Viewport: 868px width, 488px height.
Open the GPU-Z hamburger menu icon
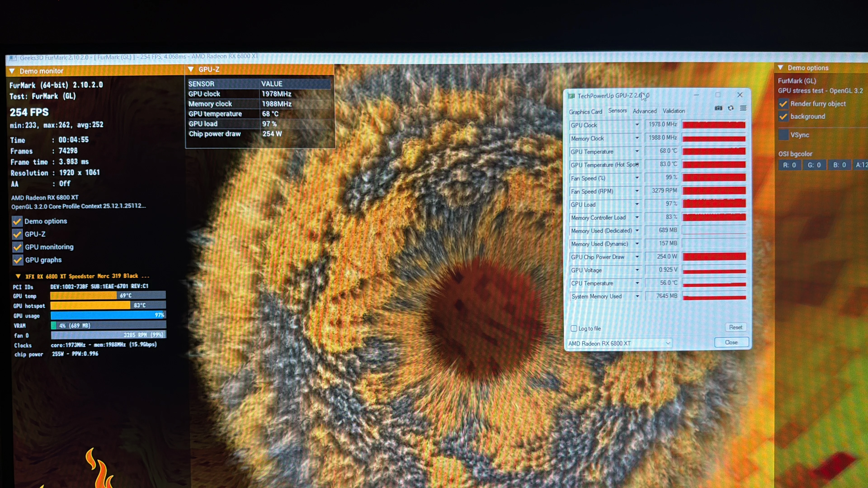point(743,108)
